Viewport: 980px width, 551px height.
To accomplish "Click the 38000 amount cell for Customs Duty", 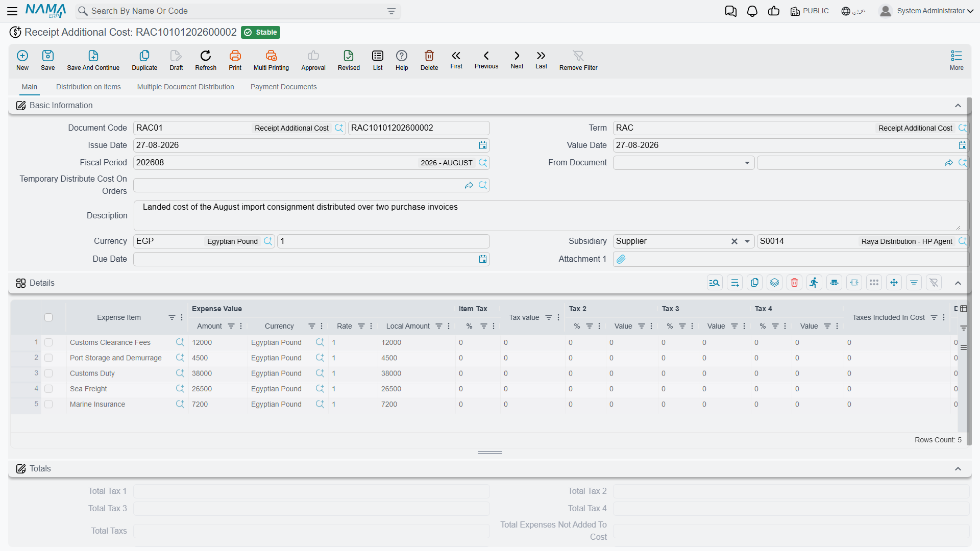I will click(x=218, y=373).
